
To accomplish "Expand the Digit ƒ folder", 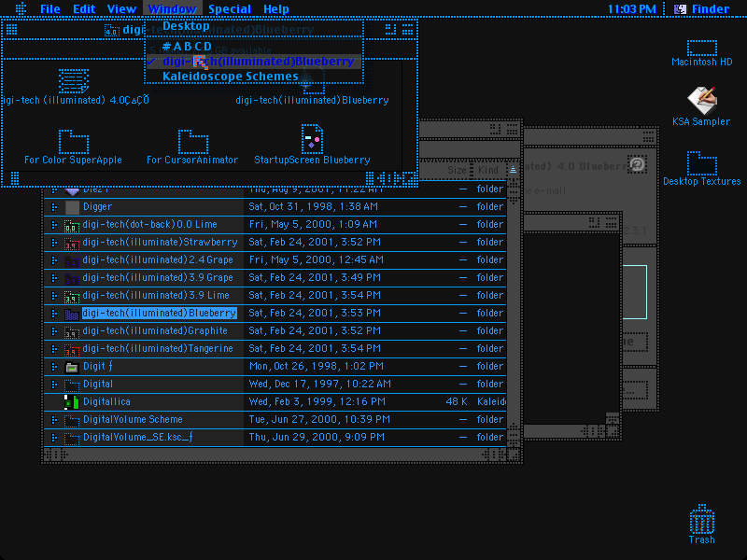I will [54, 367].
